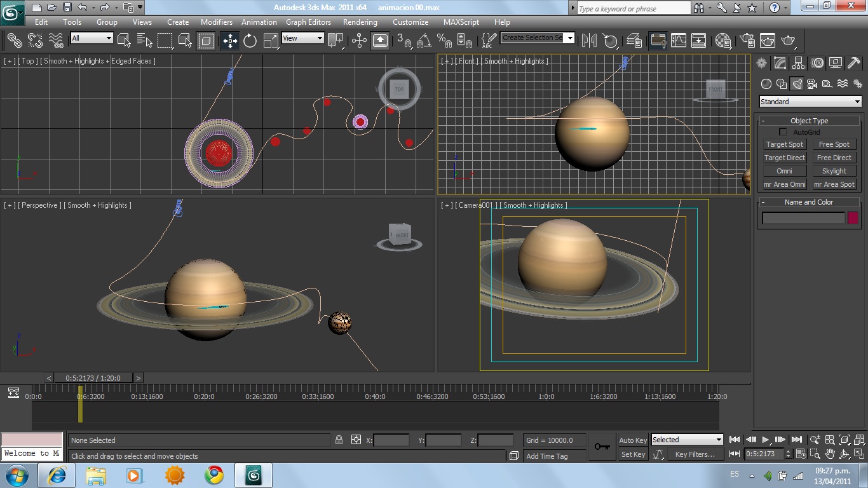Click the object color swatch

(x=853, y=218)
